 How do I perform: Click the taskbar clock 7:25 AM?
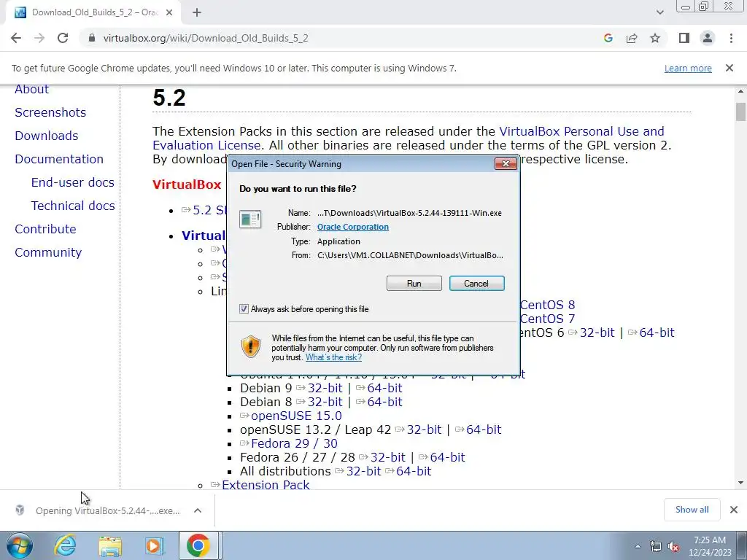pyautogui.click(x=710, y=546)
